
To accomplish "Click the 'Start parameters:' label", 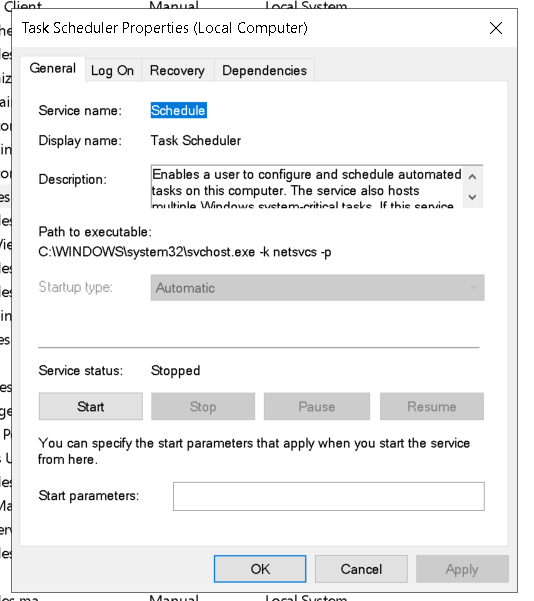I will (89, 496).
